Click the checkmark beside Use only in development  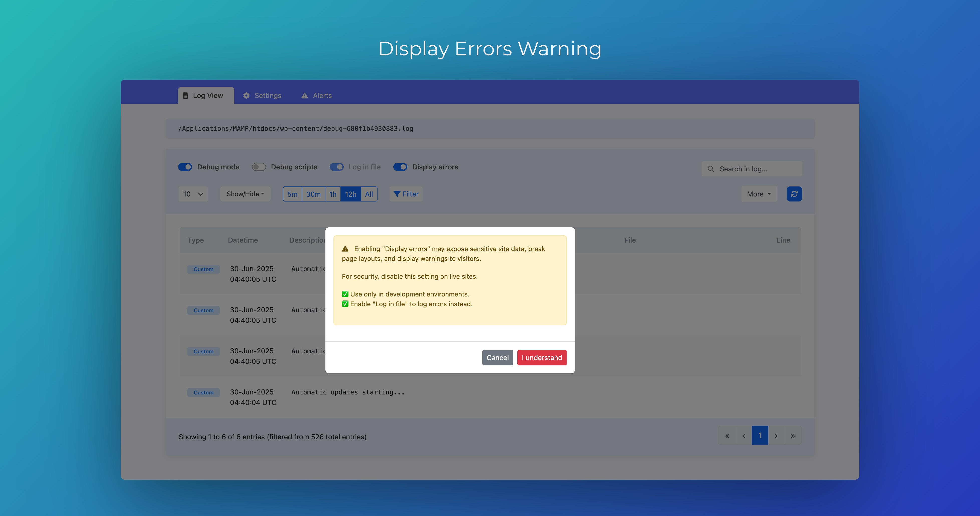345,294
